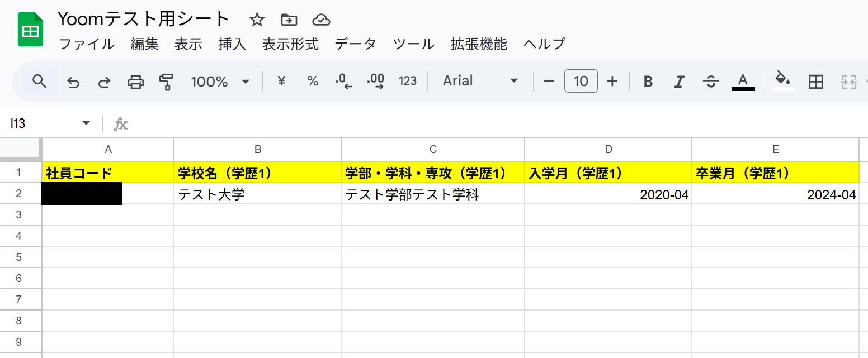Select row 1 header
The image size is (868, 358).
coord(21,173)
